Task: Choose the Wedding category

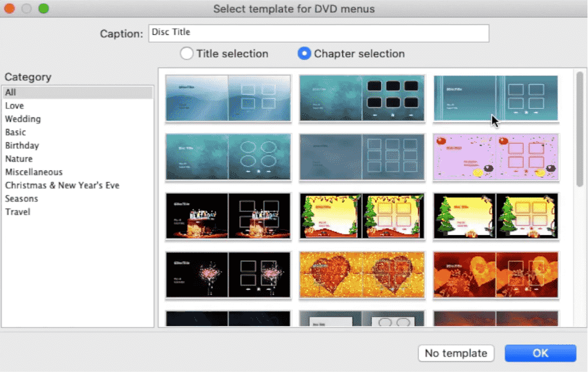Action: 23,119
